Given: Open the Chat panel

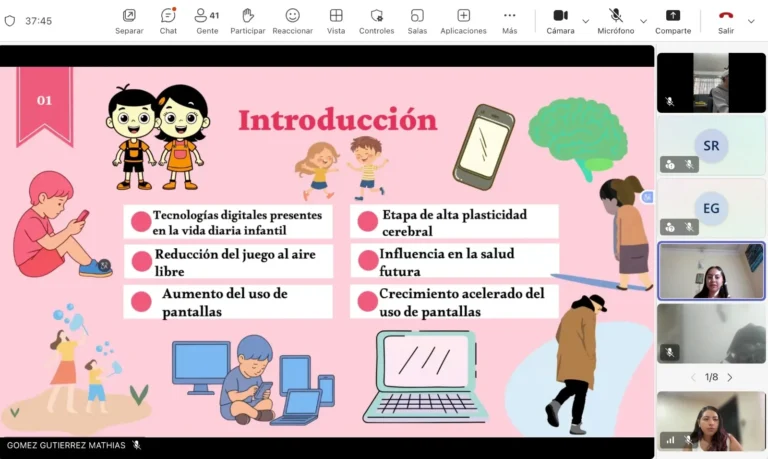Looking at the screenshot, I should click(x=168, y=20).
